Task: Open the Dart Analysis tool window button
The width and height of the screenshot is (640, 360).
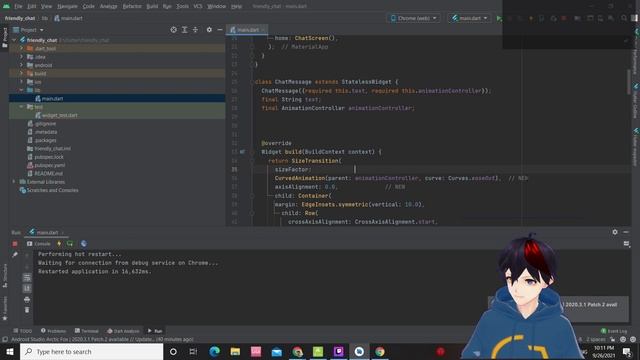Action: click(x=123, y=331)
